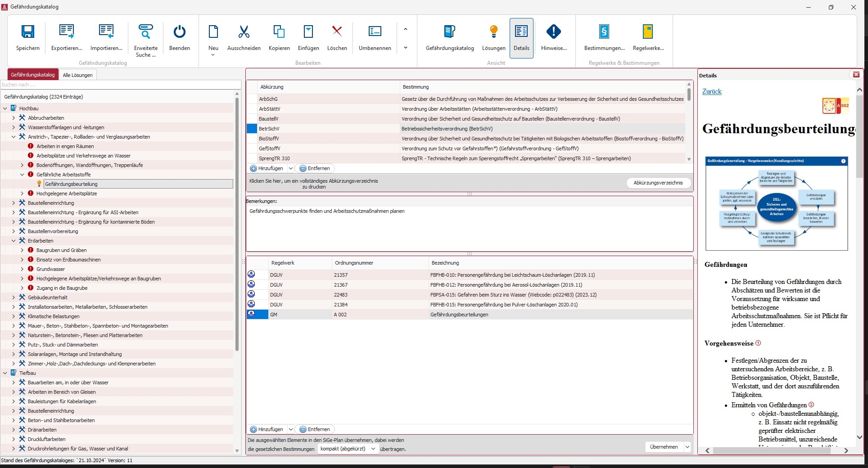This screenshot has width=868, height=468.
Task: Close the Details panel
Action: pyautogui.click(x=856, y=75)
